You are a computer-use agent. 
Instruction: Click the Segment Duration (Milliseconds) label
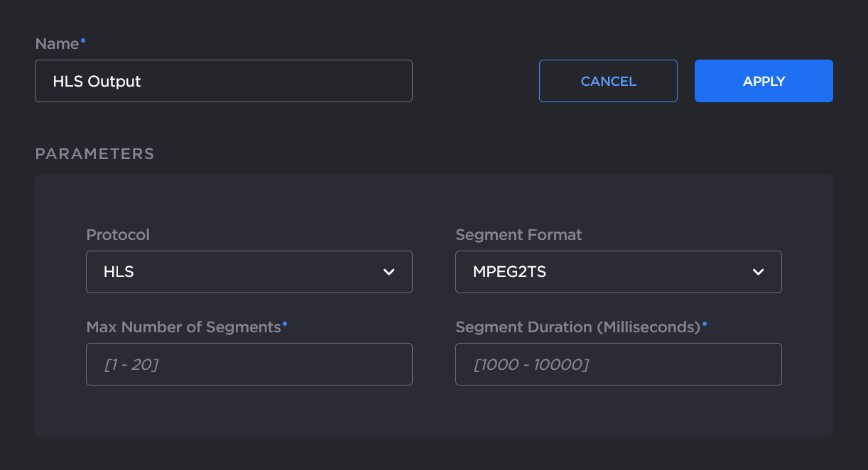(x=577, y=327)
